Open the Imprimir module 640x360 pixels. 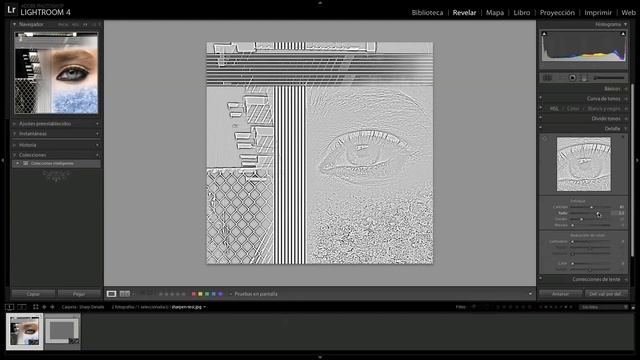598,13
